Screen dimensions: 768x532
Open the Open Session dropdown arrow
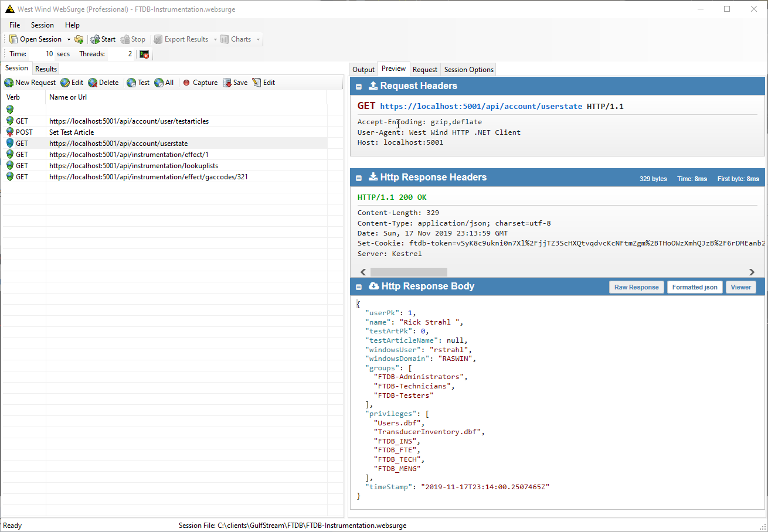tap(69, 39)
